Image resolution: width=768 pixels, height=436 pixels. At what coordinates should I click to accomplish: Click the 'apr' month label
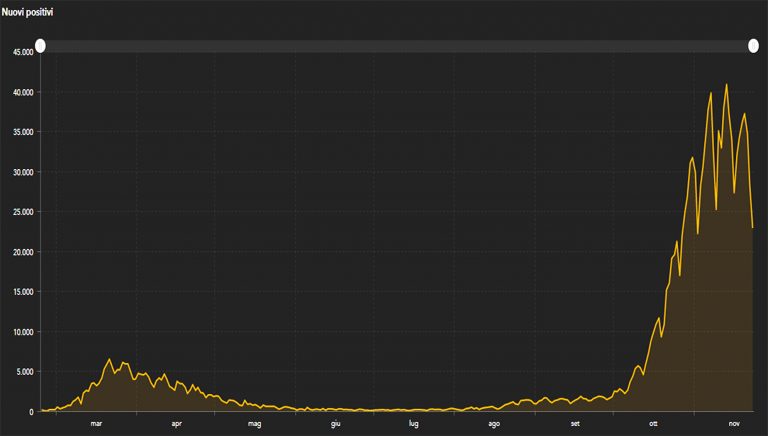pos(176,424)
